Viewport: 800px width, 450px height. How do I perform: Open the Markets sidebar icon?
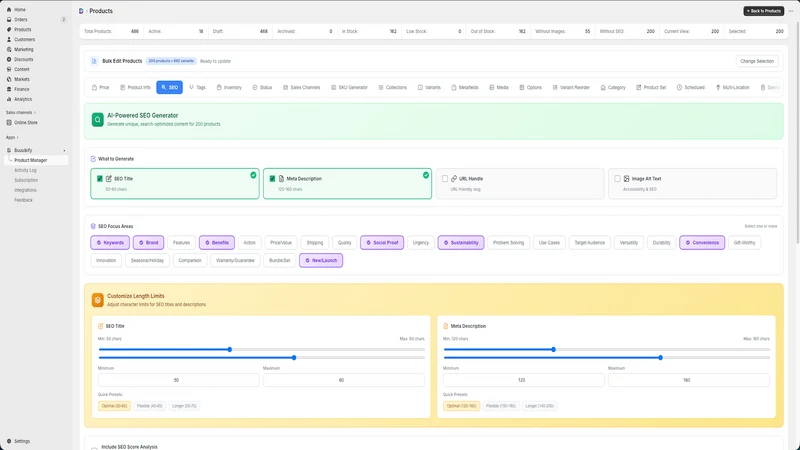pos(9,79)
